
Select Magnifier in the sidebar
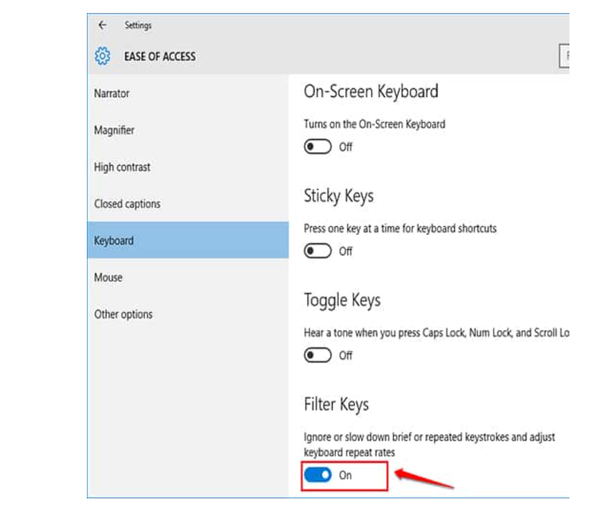click(x=114, y=130)
